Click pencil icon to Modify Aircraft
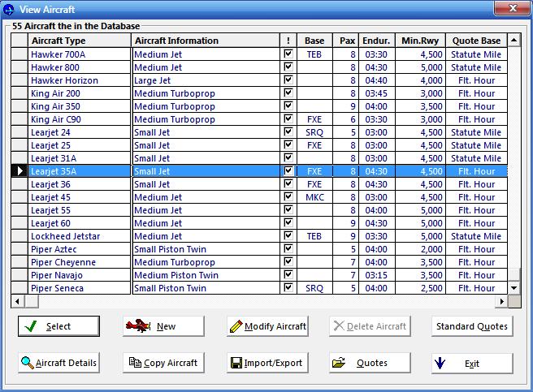 point(267,326)
